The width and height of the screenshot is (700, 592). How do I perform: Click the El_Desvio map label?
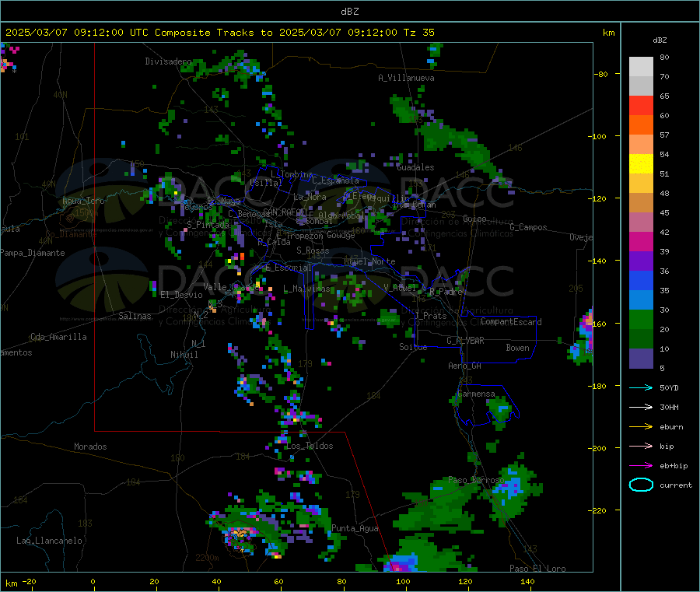[182, 295]
